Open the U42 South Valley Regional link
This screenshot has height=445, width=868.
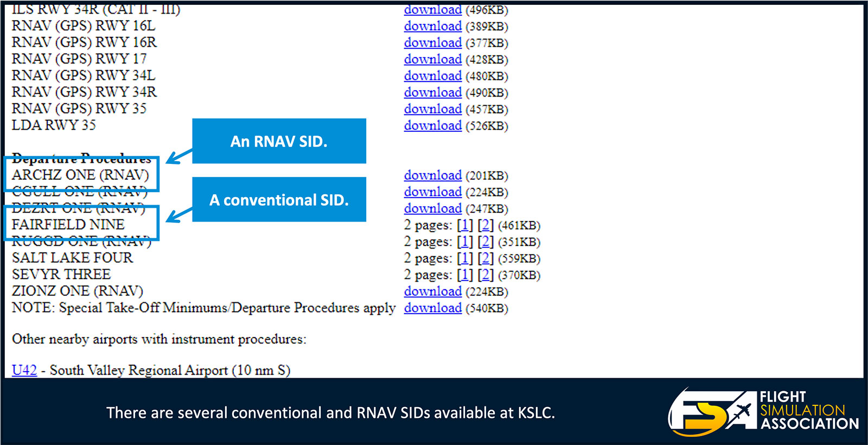(24, 370)
